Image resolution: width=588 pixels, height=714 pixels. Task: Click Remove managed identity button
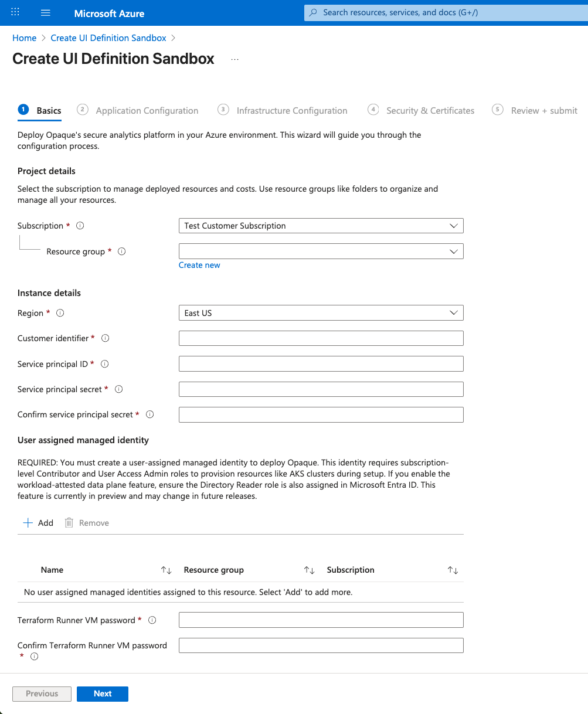click(x=87, y=523)
